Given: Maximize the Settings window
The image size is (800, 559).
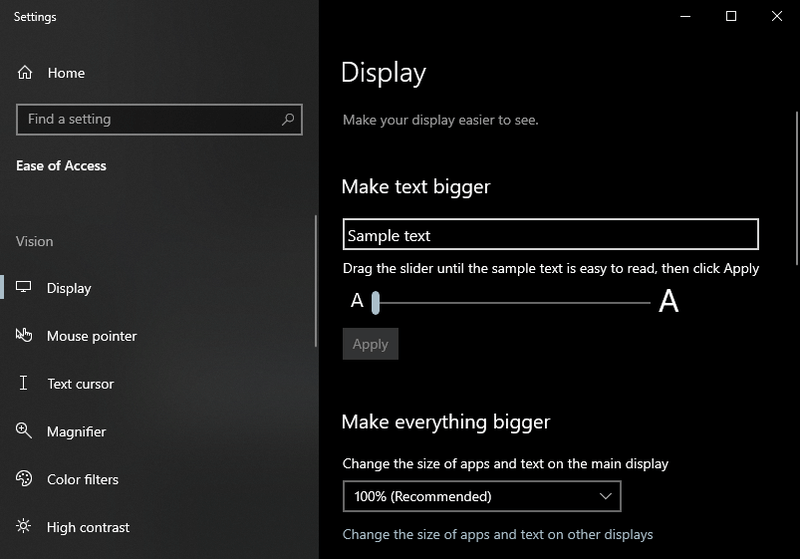Looking at the screenshot, I should [731, 16].
